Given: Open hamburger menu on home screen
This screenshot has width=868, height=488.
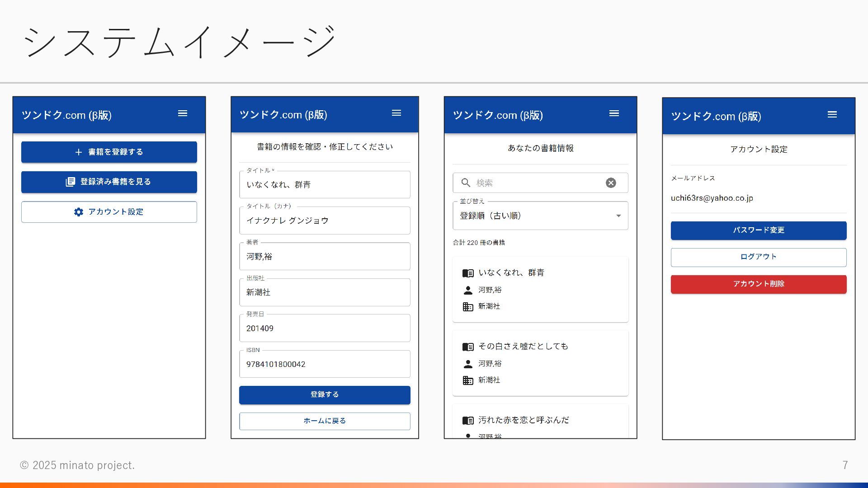Looking at the screenshot, I should tap(182, 114).
